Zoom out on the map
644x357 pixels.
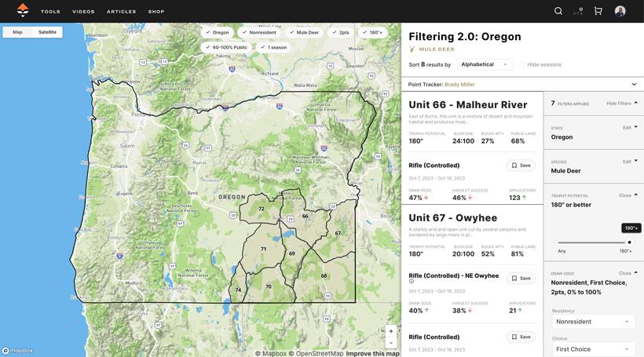391,343
